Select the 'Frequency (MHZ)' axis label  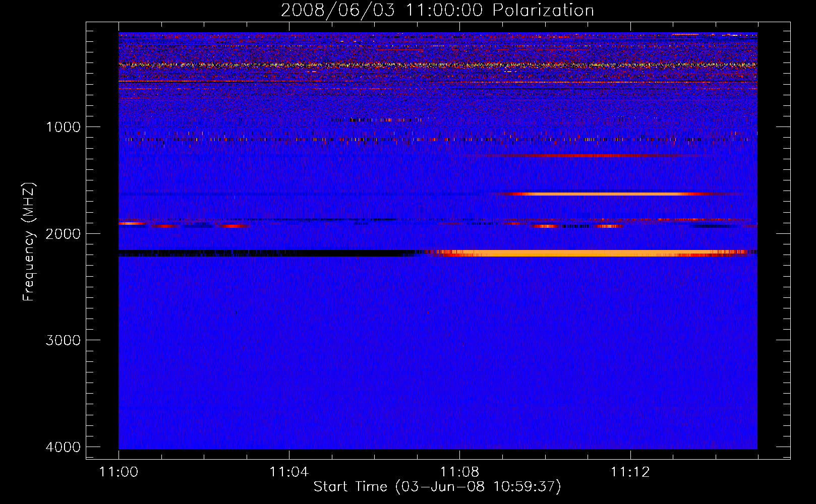coord(29,242)
